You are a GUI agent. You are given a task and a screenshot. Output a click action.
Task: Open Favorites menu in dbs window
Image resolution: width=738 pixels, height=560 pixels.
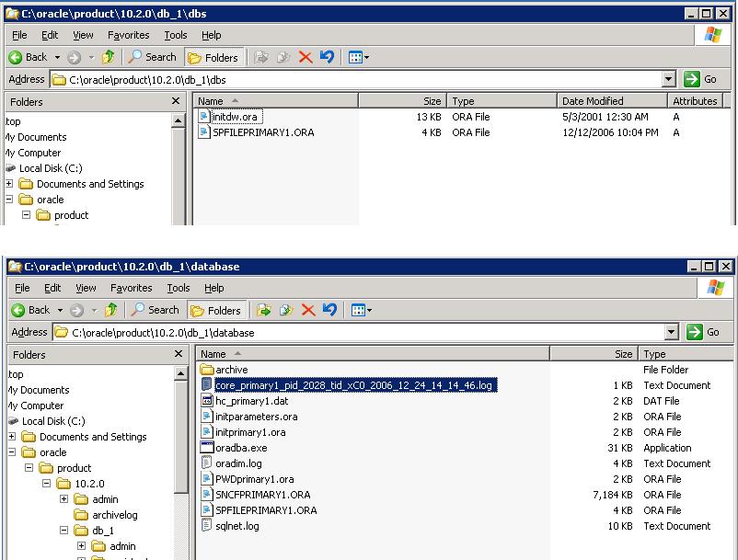[129, 35]
